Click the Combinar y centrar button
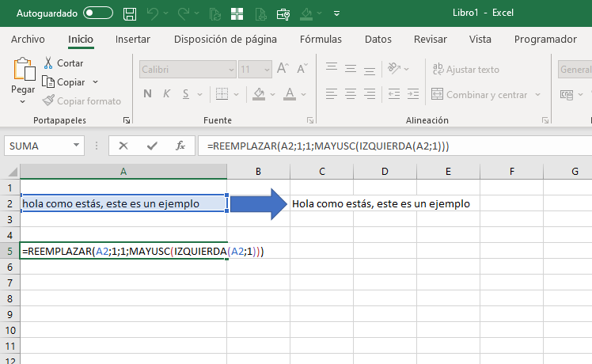This screenshot has height=364, width=592. (479, 95)
